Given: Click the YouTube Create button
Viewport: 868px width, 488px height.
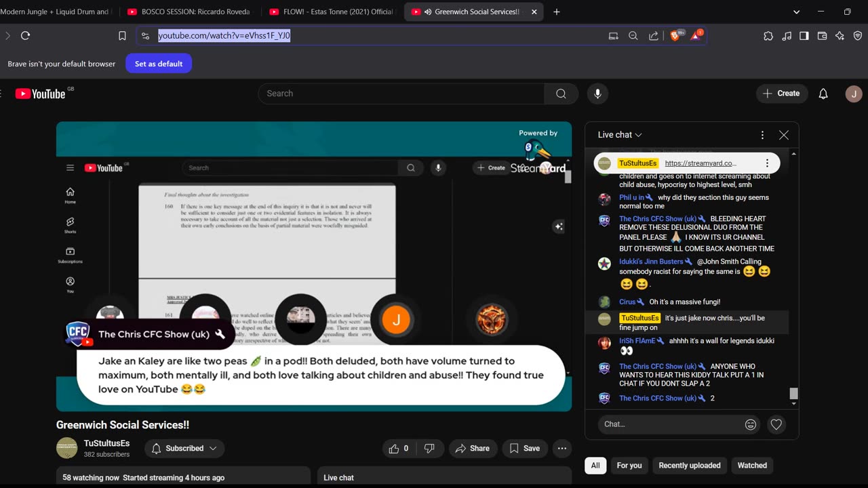Looking at the screenshot, I should tap(781, 94).
